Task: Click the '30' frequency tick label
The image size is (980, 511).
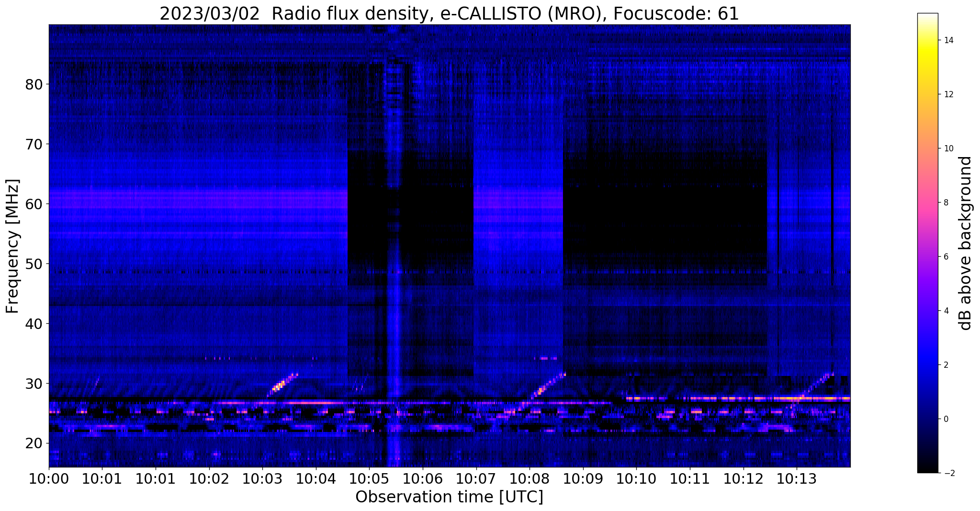Action: [x=34, y=384]
